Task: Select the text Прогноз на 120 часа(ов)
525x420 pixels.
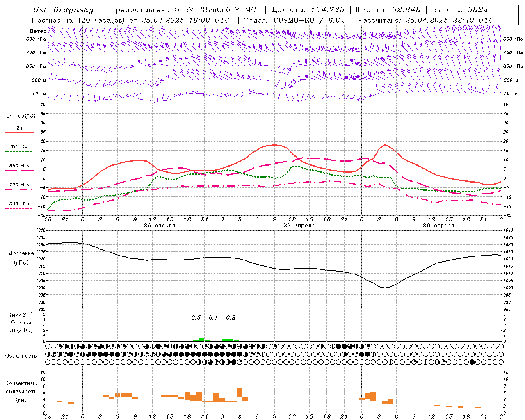Action: (79, 20)
